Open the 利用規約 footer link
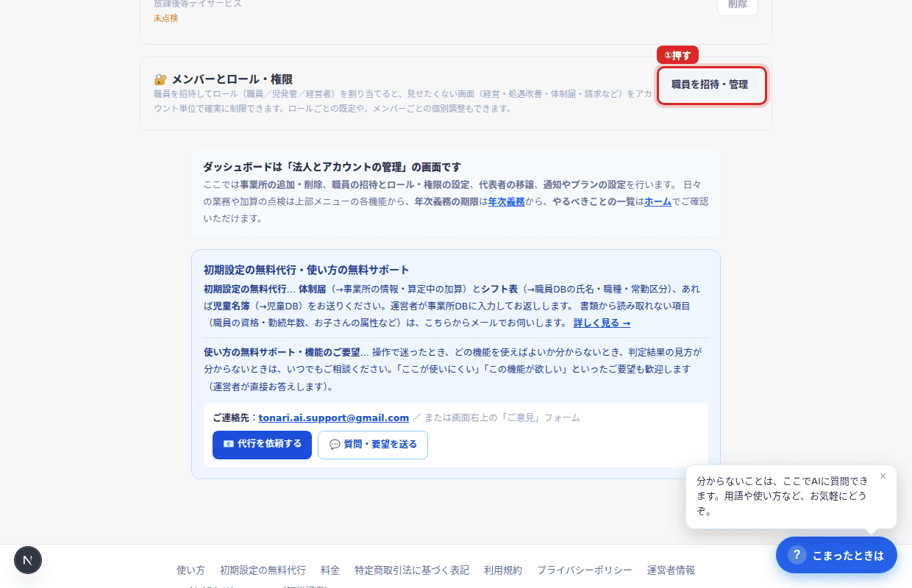 point(503,570)
